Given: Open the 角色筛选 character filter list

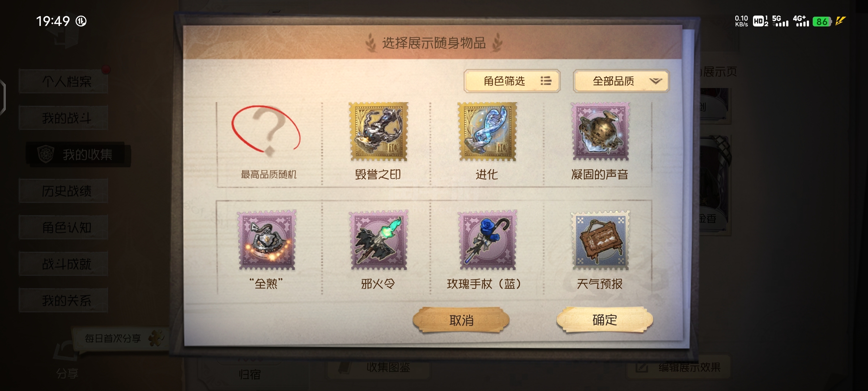Looking at the screenshot, I should point(512,81).
